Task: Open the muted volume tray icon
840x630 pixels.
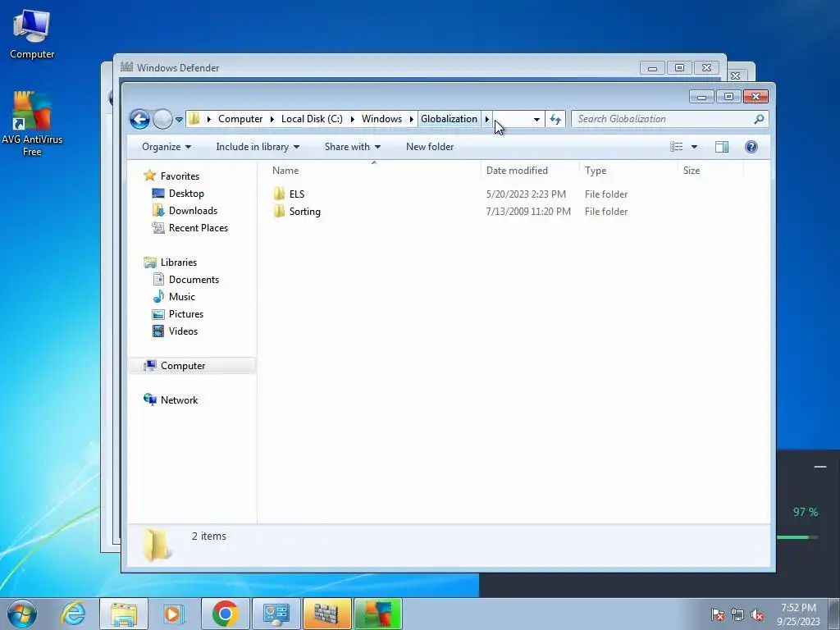Action: (x=757, y=614)
